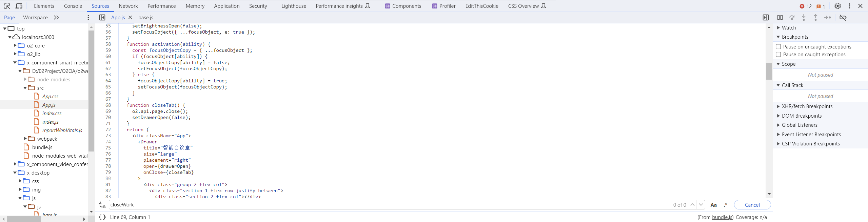Deactivate breakpoints icon
This screenshot has height=222, width=868.
[843, 18]
